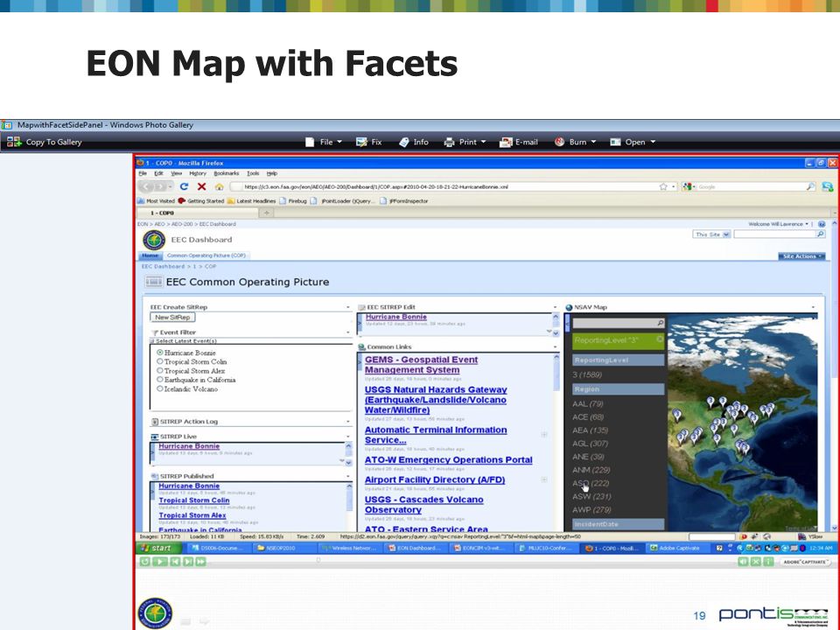The image size is (840, 630).
Task: Click the Captivate play button
Action: [159, 562]
